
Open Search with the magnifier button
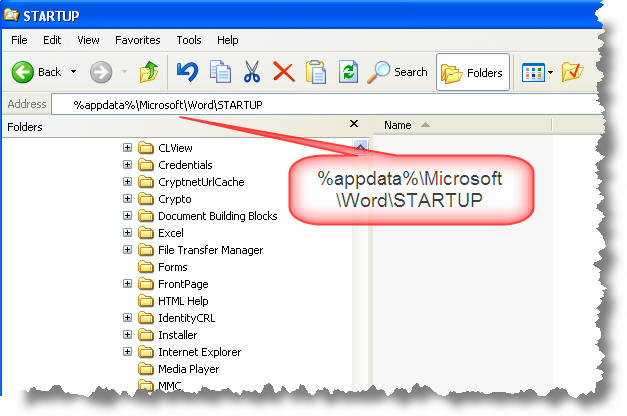point(397,72)
